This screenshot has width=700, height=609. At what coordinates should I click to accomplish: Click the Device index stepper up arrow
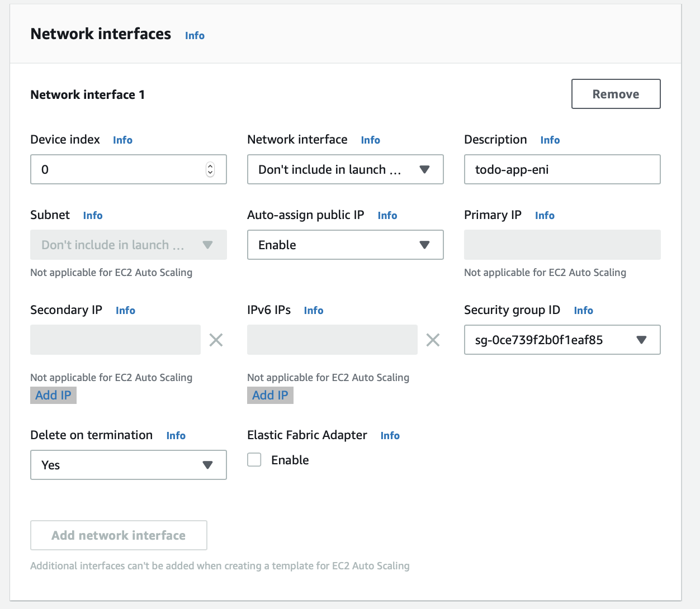[210, 165]
